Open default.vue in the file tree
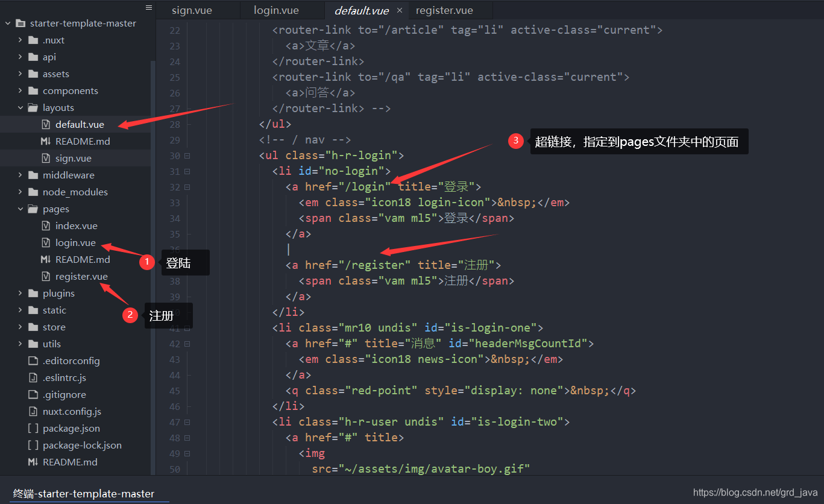The height and width of the screenshot is (504, 824). click(80, 125)
